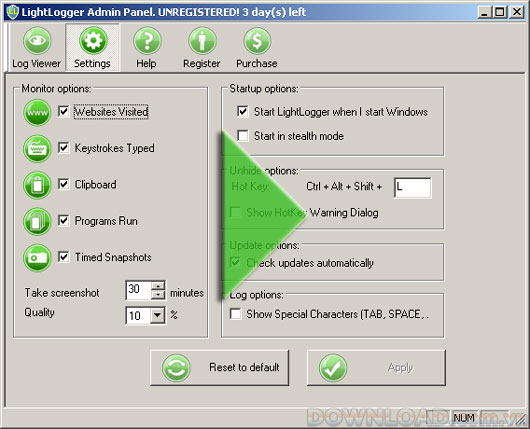Click the Monitor options group title
The height and width of the screenshot is (429, 530).
(56, 89)
